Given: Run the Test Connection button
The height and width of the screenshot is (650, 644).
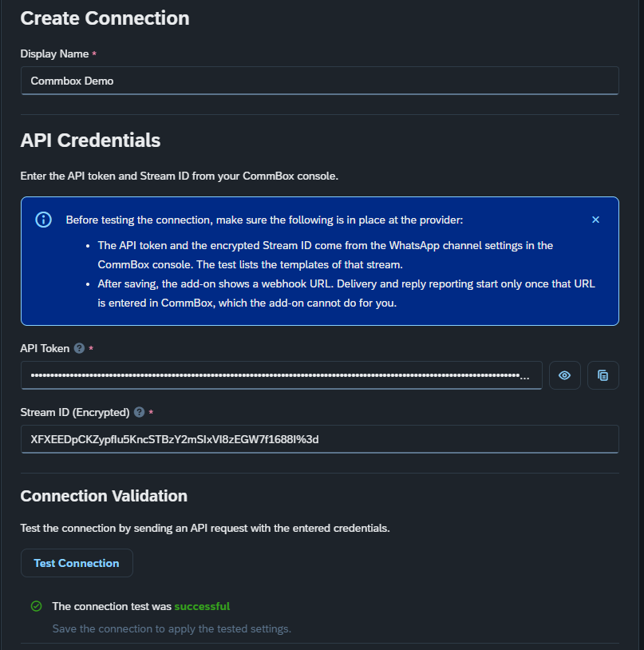Looking at the screenshot, I should tap(77, 563).
